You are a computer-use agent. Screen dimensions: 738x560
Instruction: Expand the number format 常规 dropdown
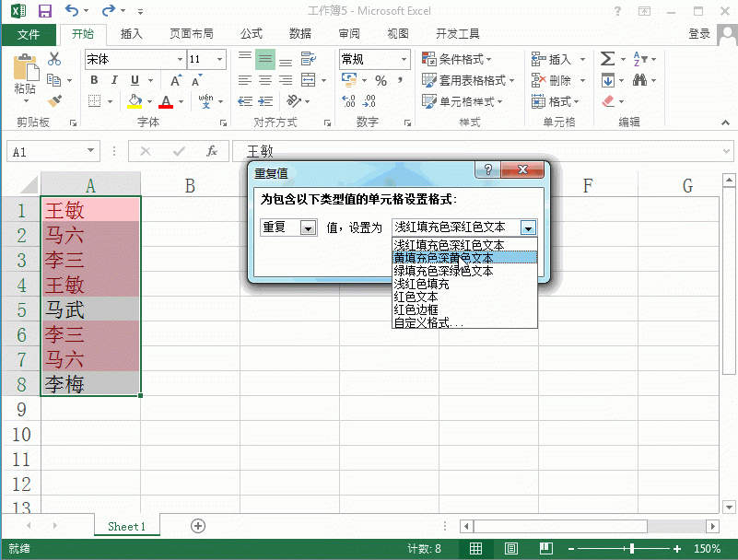[x=404, y=59]
